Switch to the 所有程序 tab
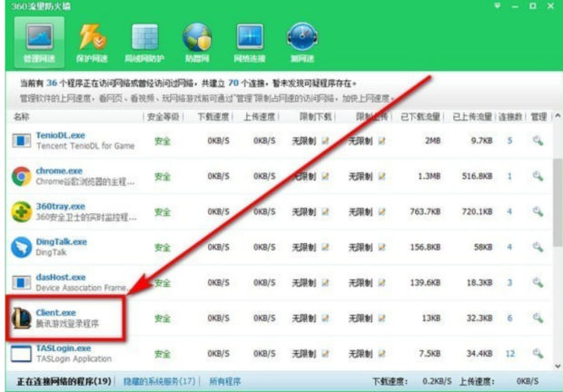The image size is (563, 392). pos(225,381)
